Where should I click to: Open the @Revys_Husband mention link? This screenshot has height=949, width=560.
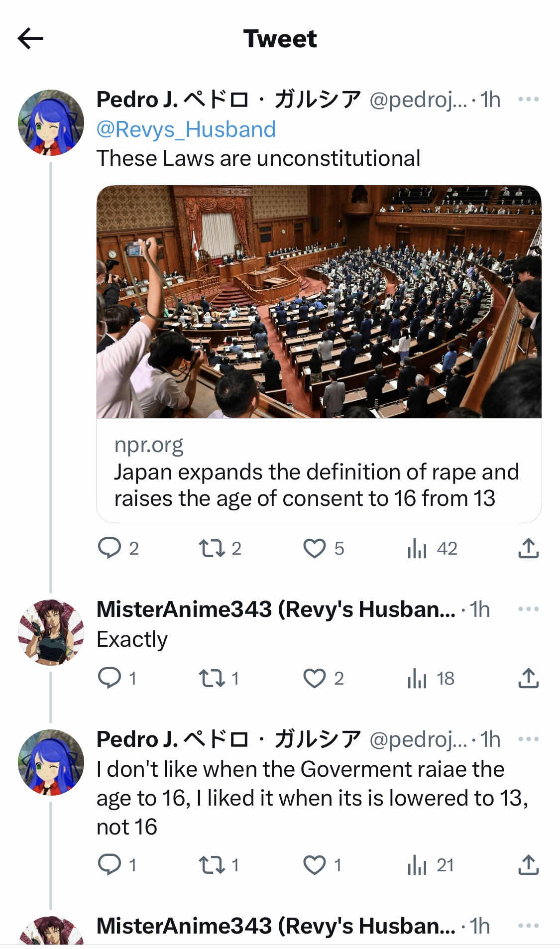(x=186, y=129)
